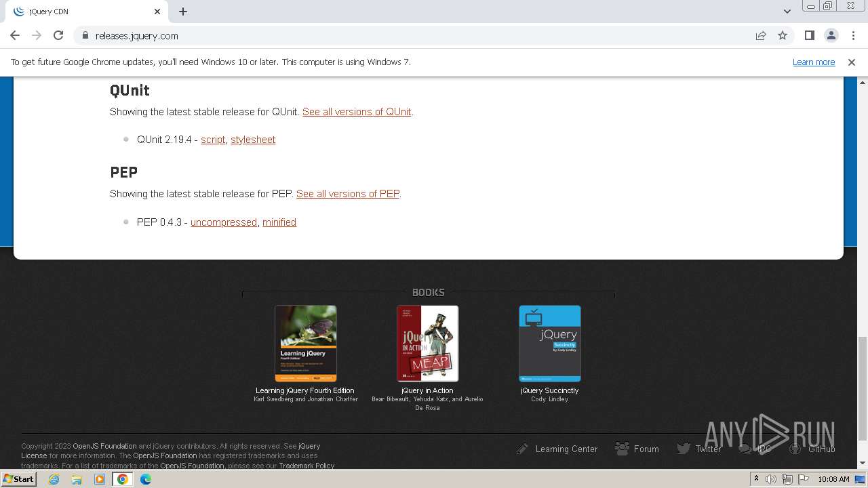This screenshot has width=868, height=488.
Task: Select the Chrome taskbar button
Action: click(x=123, y=479)
